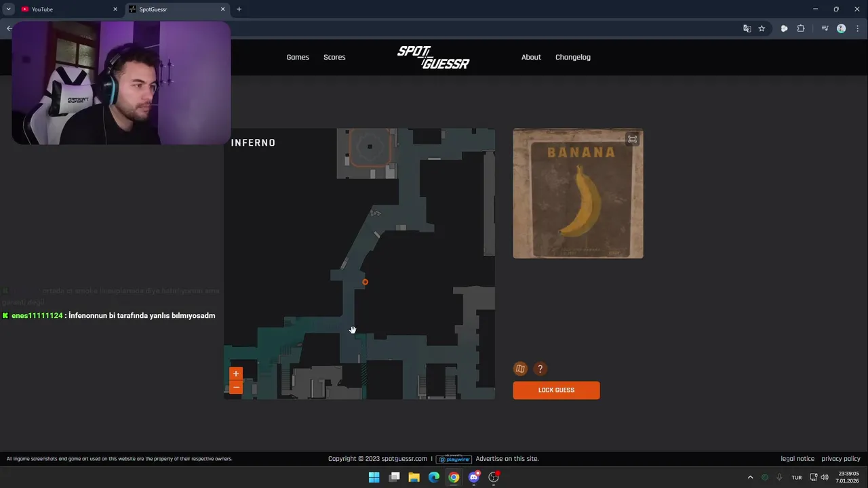Open the banana poster screenshot thumbnail
868x488 pixels.
(578, 193)
